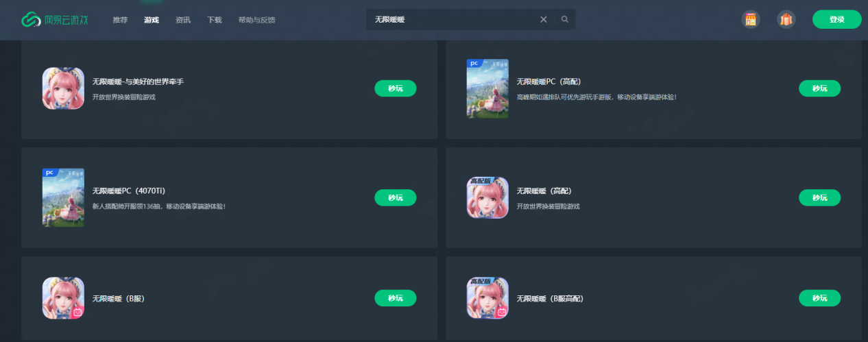Screen dimensions: 868x342
Task: Clear the search box with X icon
Action: click(x=544, y=19)
